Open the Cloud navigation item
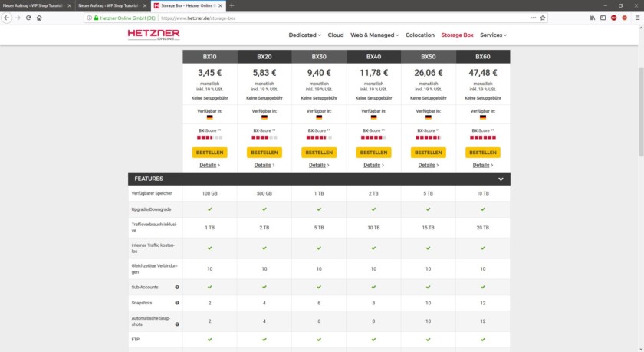 point(336,35)
